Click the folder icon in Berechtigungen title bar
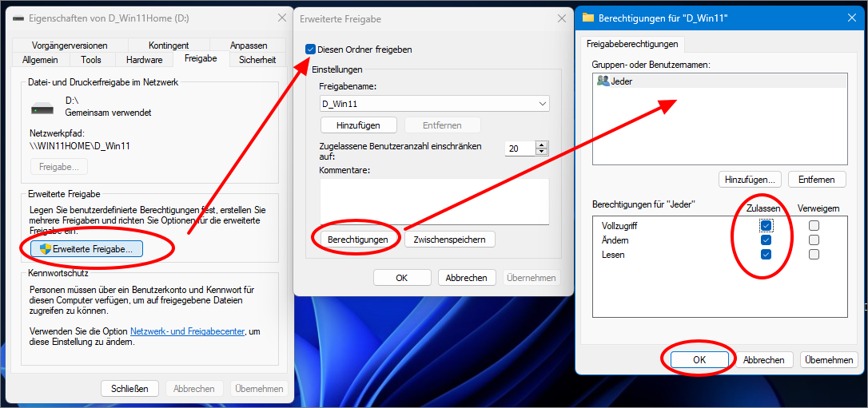The height and width of the screenshot is (408, 868). [588, 18]
